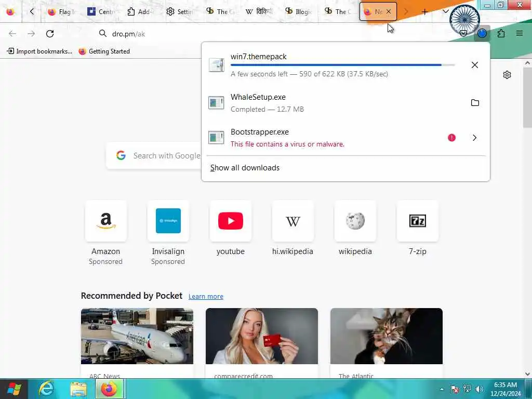Click Show all downloads

[245, 168]
